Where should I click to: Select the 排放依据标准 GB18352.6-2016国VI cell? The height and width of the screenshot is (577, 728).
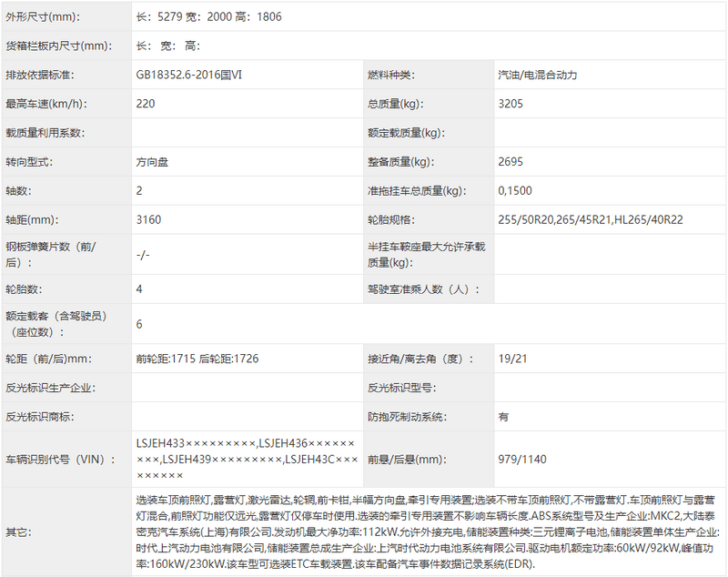coord(184,74)
